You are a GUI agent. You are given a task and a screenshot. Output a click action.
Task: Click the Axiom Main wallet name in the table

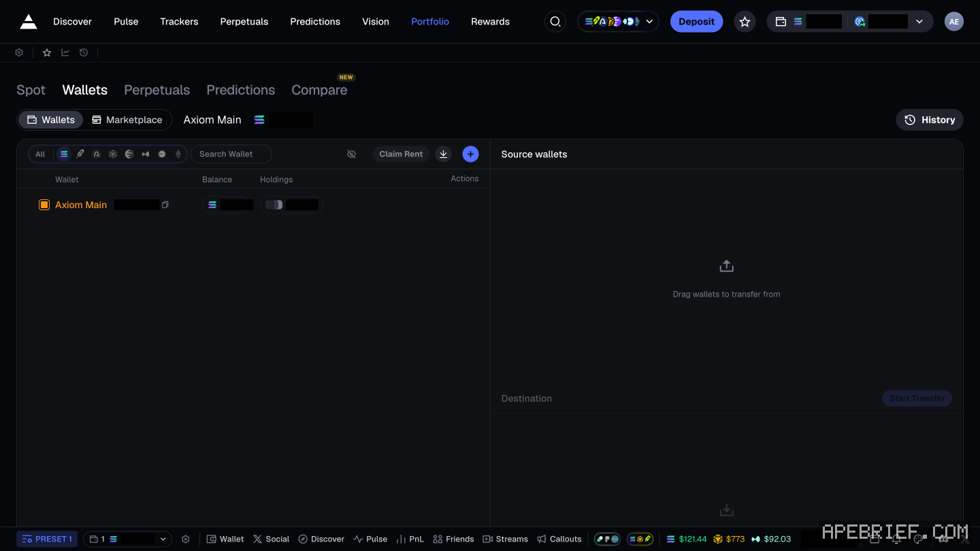point(81,205)
